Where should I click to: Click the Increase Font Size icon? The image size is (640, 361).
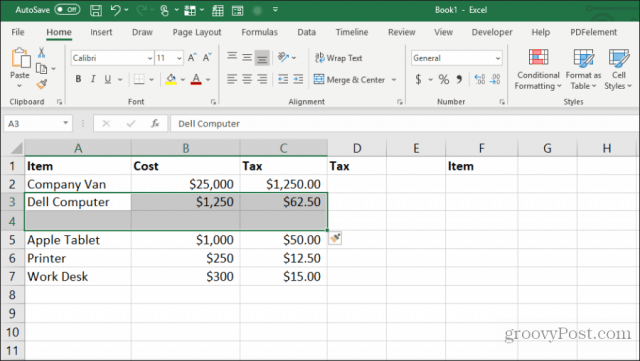(192, 58)
